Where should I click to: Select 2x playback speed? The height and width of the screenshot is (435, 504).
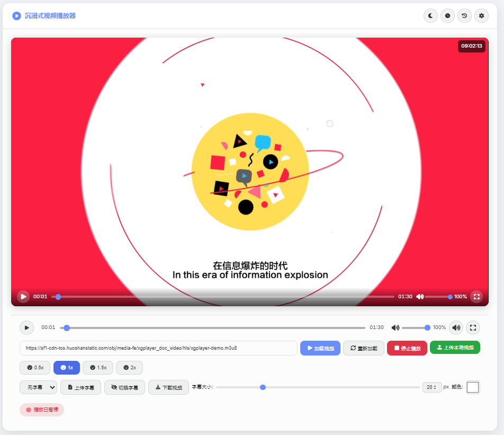click(x=129, y=367)
